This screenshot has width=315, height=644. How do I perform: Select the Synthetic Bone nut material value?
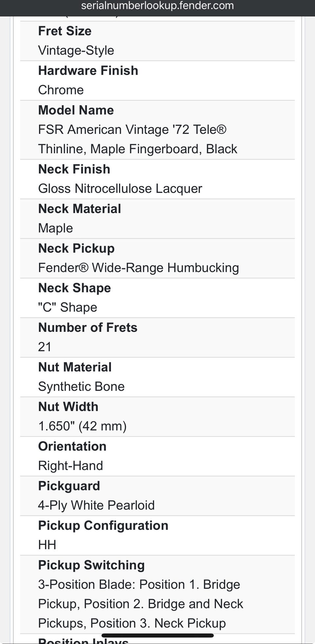(x=81, y=387)
